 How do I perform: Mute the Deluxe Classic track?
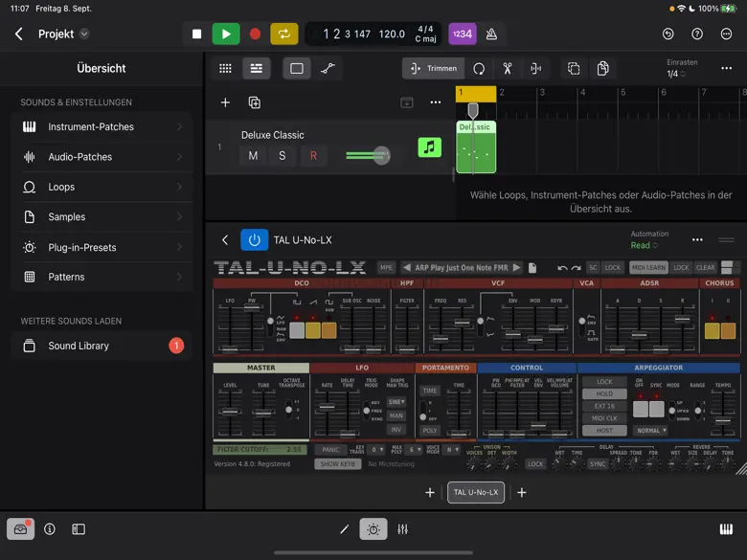(x=253, y=156)
